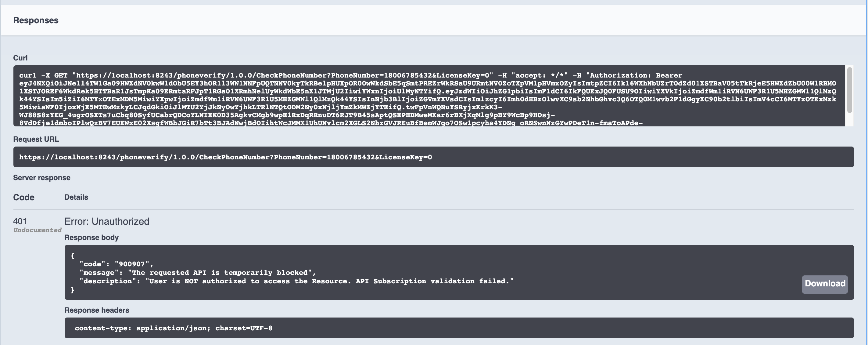Click the Undocumented label under code 401

(x=37, y=230)
